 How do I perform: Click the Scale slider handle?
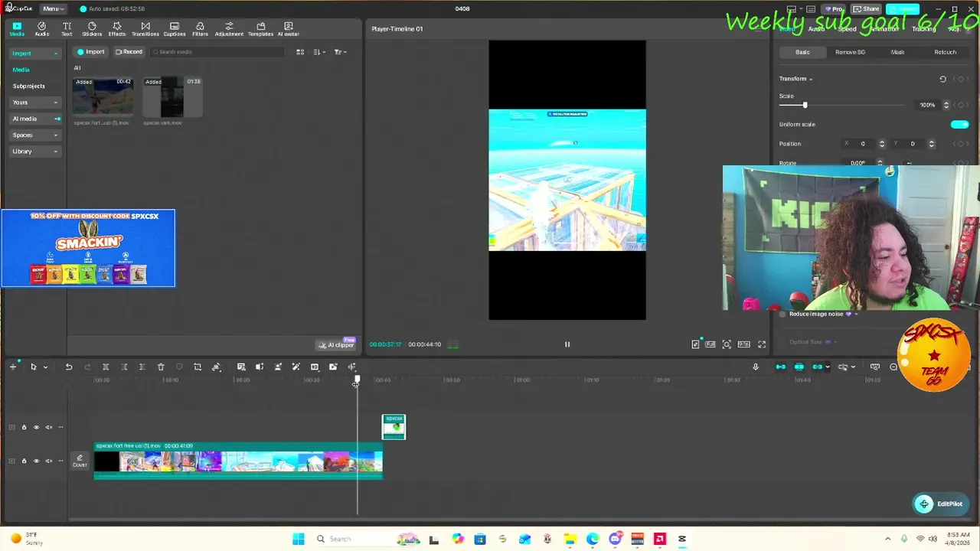[x=805, y=105]
